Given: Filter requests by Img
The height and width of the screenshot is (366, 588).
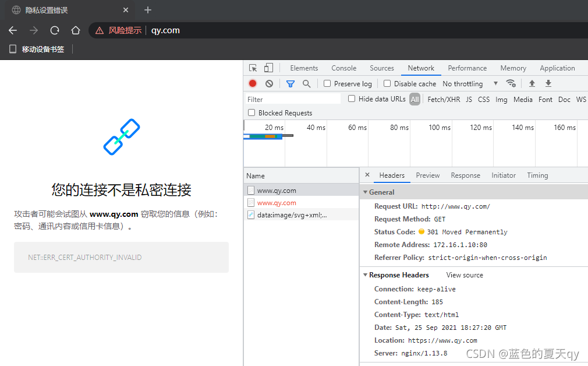Looking at the screenshot, I should tap(501, 100).
